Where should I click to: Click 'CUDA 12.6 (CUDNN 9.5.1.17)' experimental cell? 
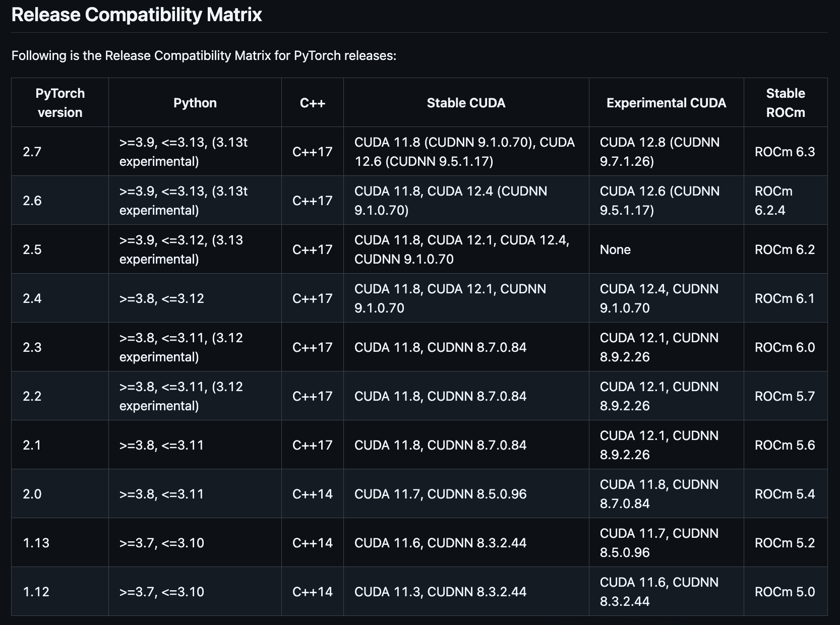[666, 201]
